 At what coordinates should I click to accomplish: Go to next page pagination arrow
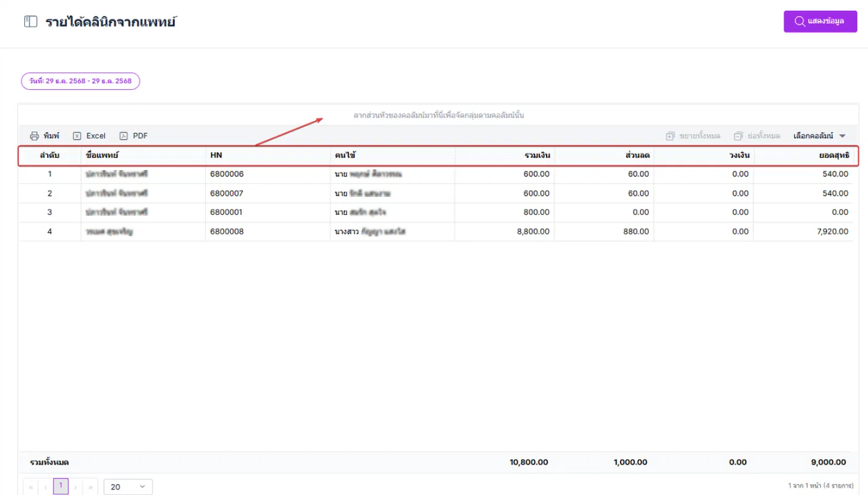pos(75,487)
